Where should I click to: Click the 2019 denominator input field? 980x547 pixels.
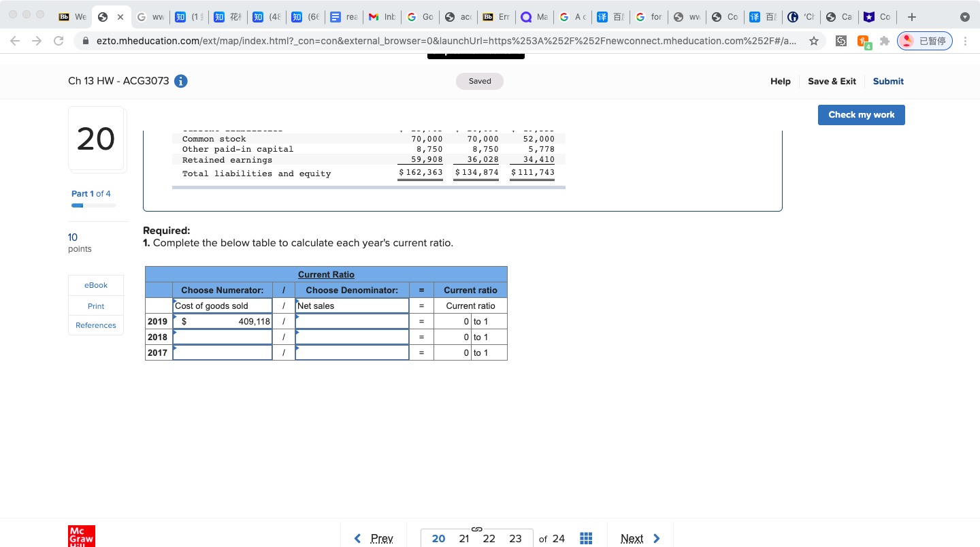point(352,321)
